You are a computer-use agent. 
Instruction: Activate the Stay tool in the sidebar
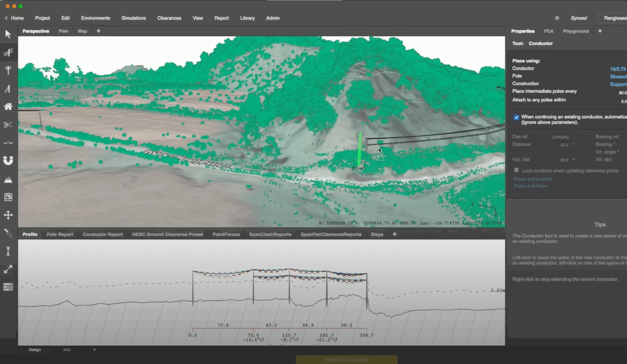pos(8,89)
